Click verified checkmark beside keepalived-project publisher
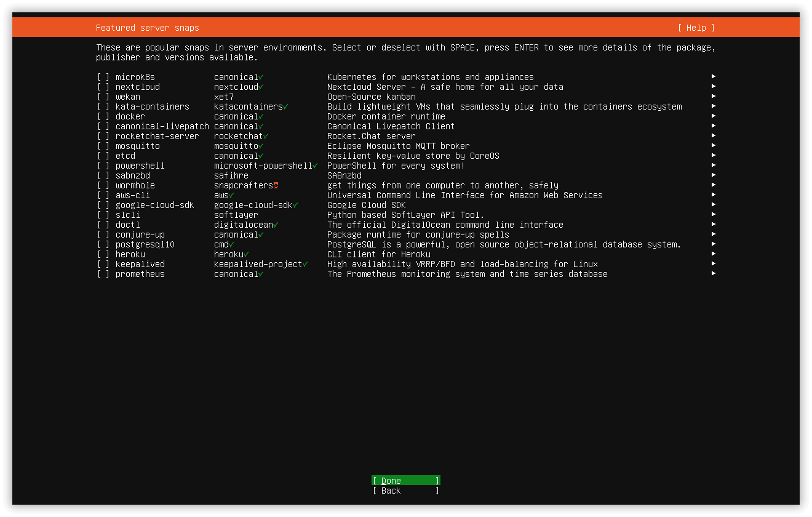Screen dimensions: 812x517 [305, 264]
